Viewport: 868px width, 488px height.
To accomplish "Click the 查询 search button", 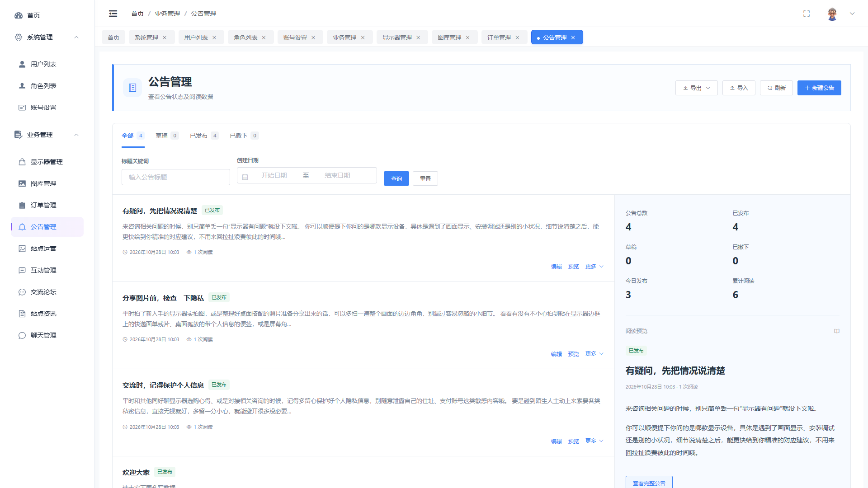I will tap(396, 178).
